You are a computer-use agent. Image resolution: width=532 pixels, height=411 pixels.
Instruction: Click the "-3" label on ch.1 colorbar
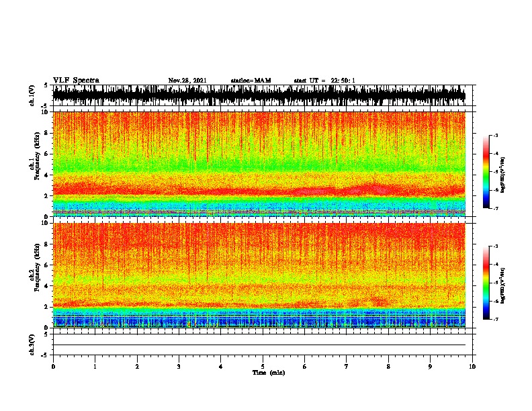(x=496, y=135)
